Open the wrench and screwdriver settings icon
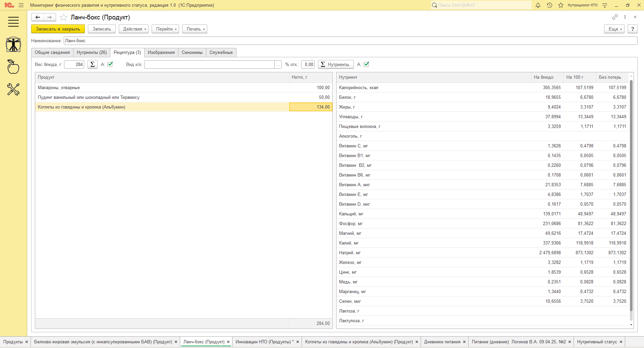 [x=13, y=89]
